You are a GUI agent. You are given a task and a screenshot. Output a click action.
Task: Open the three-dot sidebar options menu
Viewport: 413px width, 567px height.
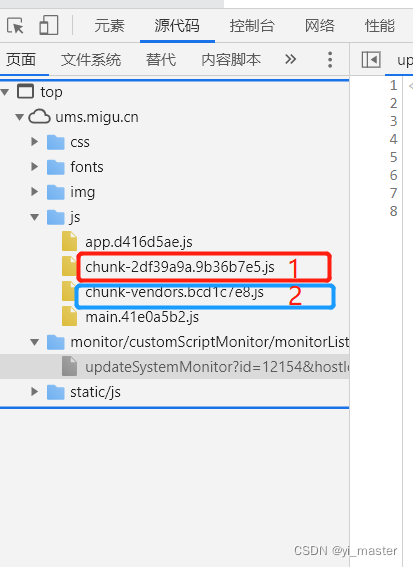[330, 60]
